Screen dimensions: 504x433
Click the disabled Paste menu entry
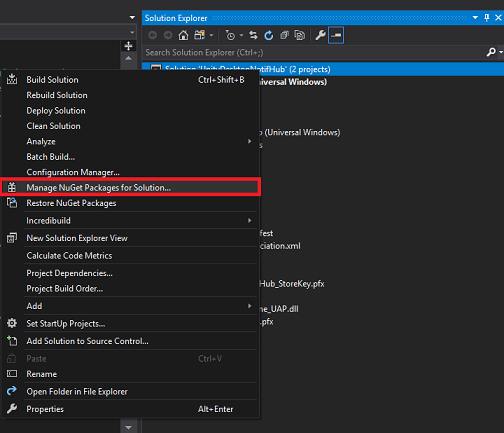[x=130, y=359]
